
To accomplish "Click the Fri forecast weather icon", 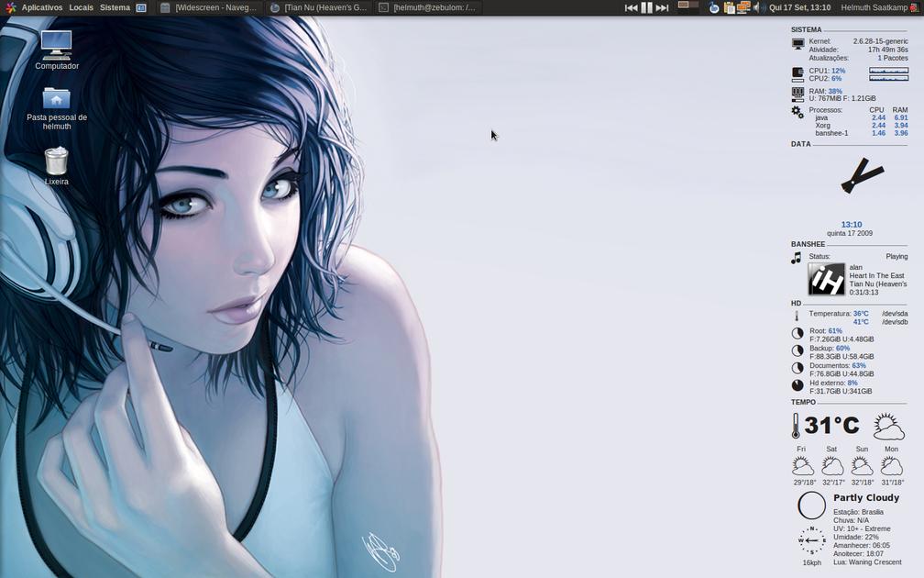I will 802,466.
